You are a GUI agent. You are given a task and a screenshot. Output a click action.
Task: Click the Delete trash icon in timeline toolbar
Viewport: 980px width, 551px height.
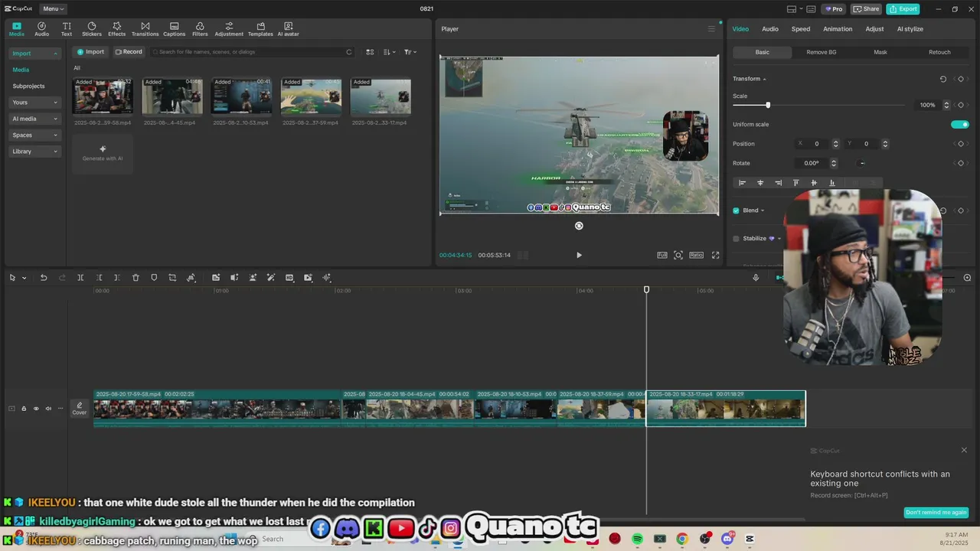[x=136, y=278]
